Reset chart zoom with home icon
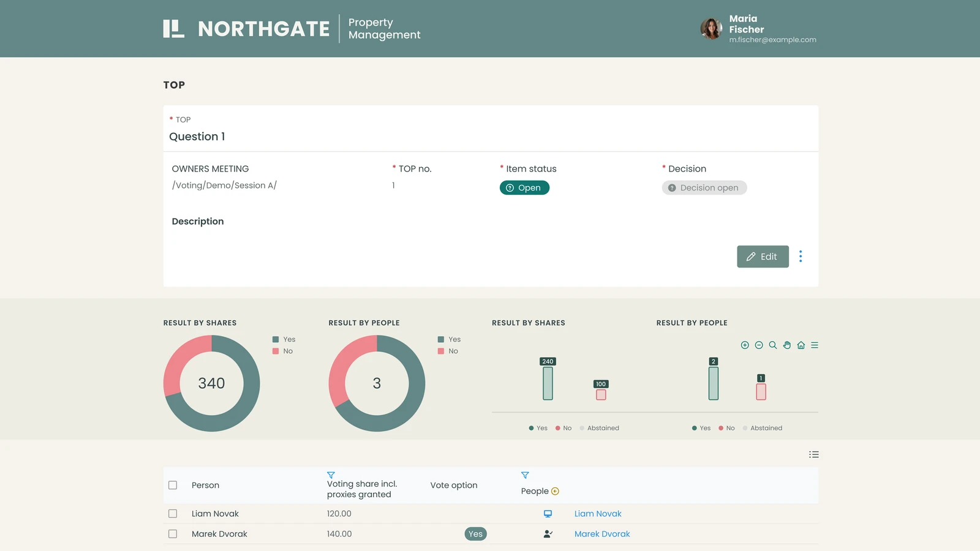The image size is (980, 551). [801, 345]
